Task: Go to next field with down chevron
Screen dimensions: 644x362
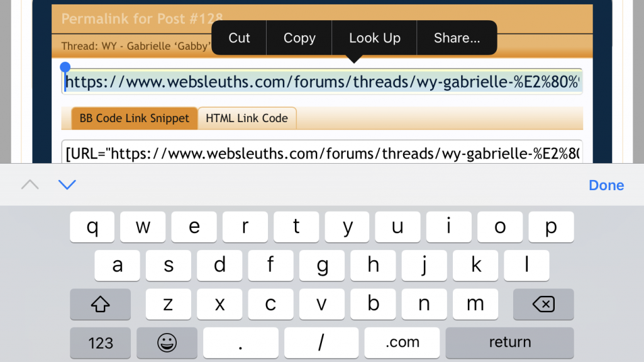Action: (x=67, y=184)
